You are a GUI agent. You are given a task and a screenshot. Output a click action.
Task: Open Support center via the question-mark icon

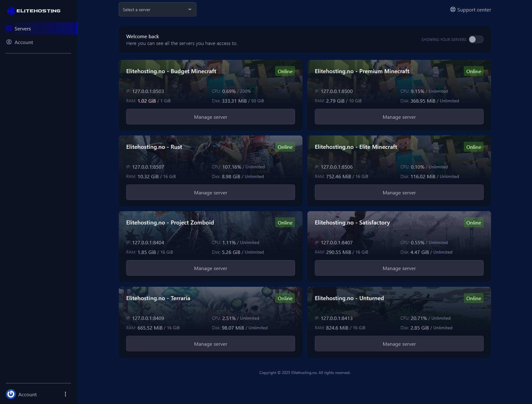click(x=452, y=10)
